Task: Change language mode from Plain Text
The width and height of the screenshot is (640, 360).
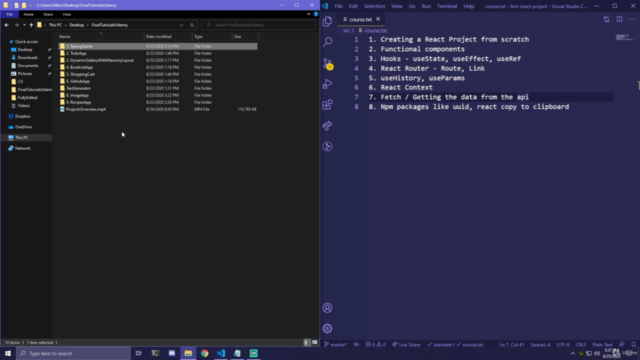Action: [602, 344]
